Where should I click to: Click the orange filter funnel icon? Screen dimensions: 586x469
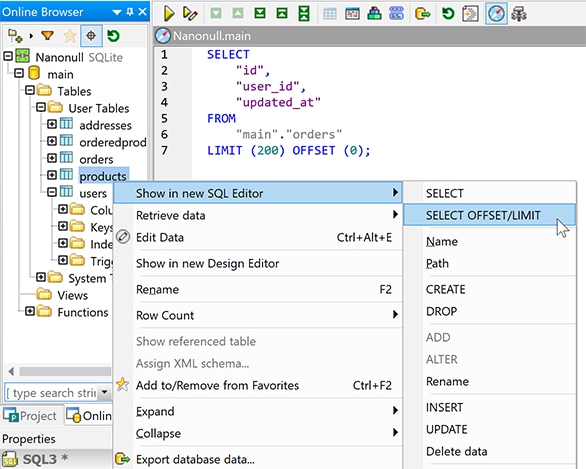tap(47, 36)
